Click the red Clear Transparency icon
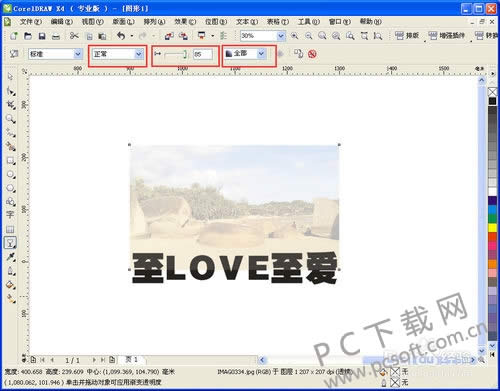 point(312,54)
